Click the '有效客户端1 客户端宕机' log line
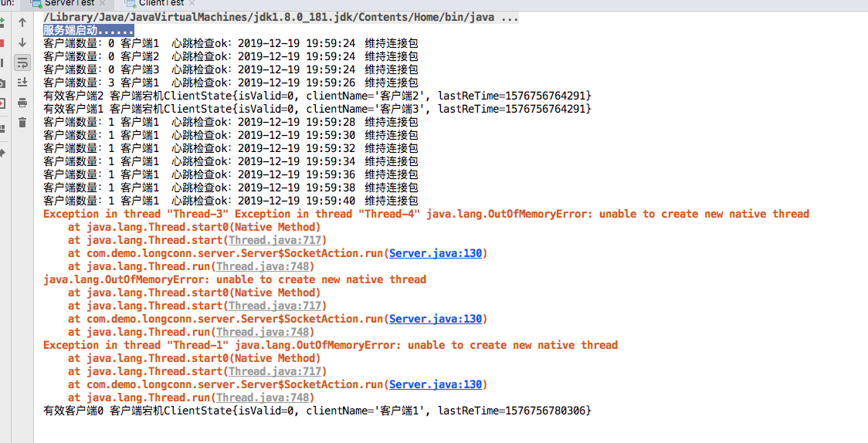The width and height of the screenshot is (868, 443). (317, 110)
